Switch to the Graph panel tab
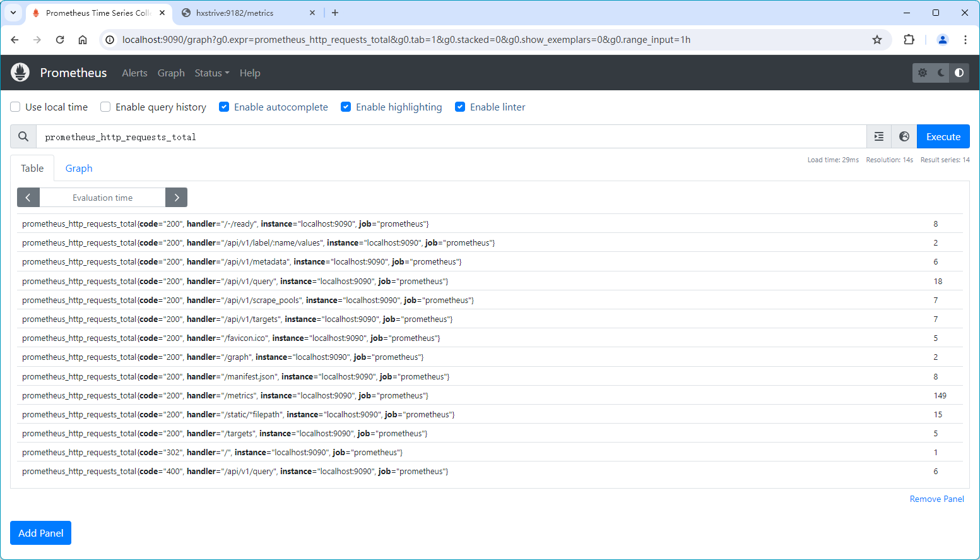The height and width of the screenshot is (560, 980). pyautogui.click(x=79, y=169)
